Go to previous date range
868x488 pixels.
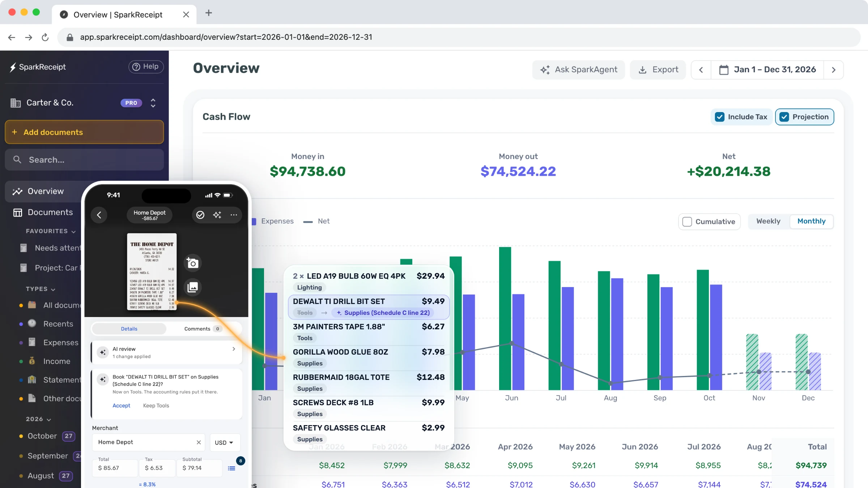(x=701, y=70)
